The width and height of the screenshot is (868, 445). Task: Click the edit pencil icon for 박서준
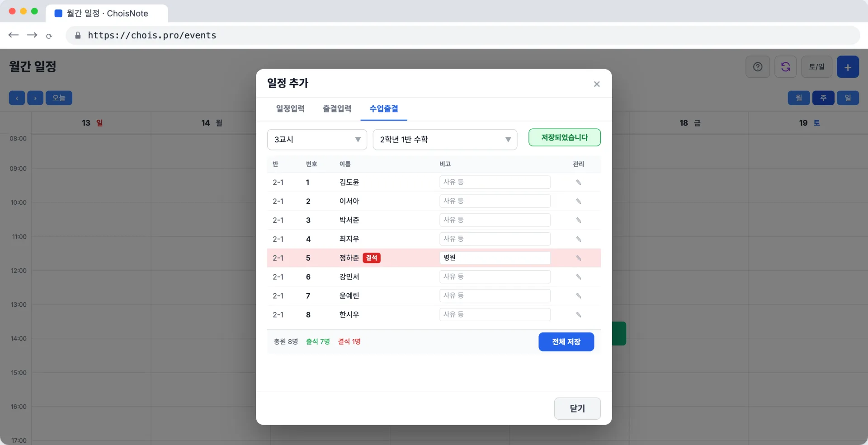point(578,220)
